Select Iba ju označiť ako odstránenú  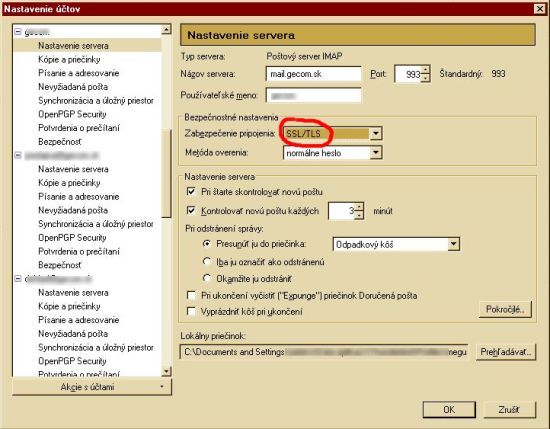coord(207,261)
